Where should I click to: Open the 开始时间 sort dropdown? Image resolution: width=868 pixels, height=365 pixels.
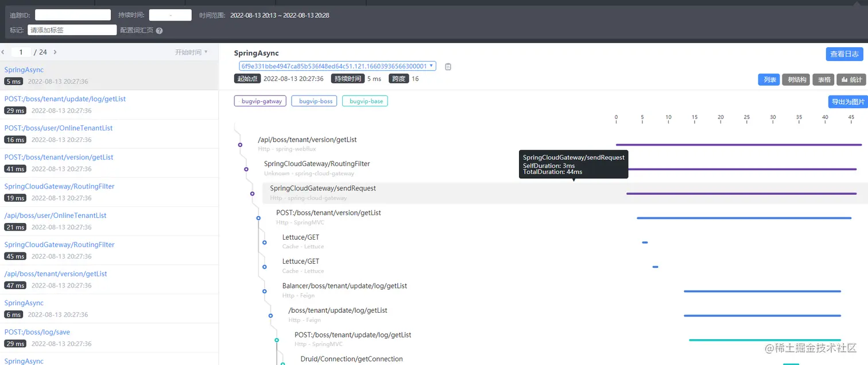point(191,52)
